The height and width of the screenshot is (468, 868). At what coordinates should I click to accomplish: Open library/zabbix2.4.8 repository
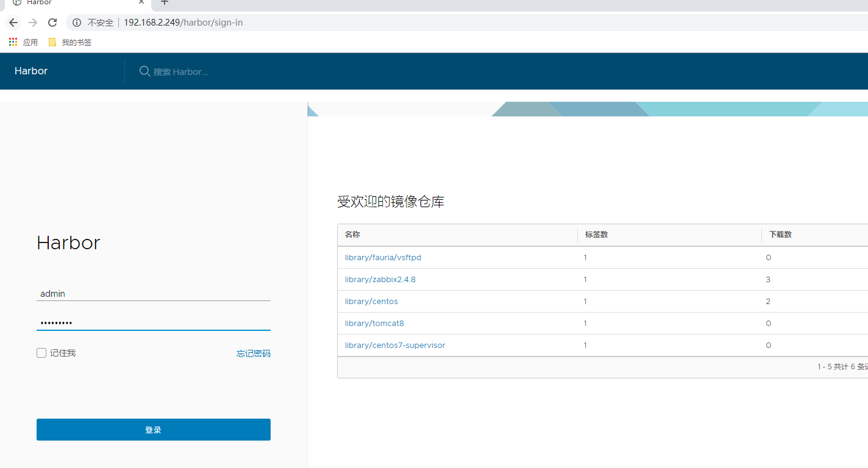(x=380, y=280)
